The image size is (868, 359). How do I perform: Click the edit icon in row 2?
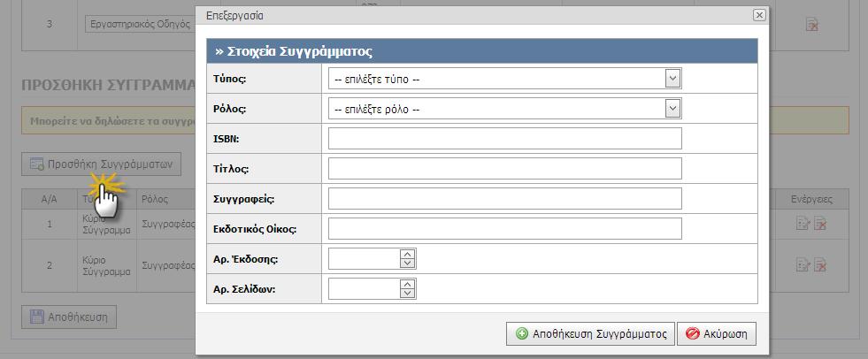click(x=803, y=265)
